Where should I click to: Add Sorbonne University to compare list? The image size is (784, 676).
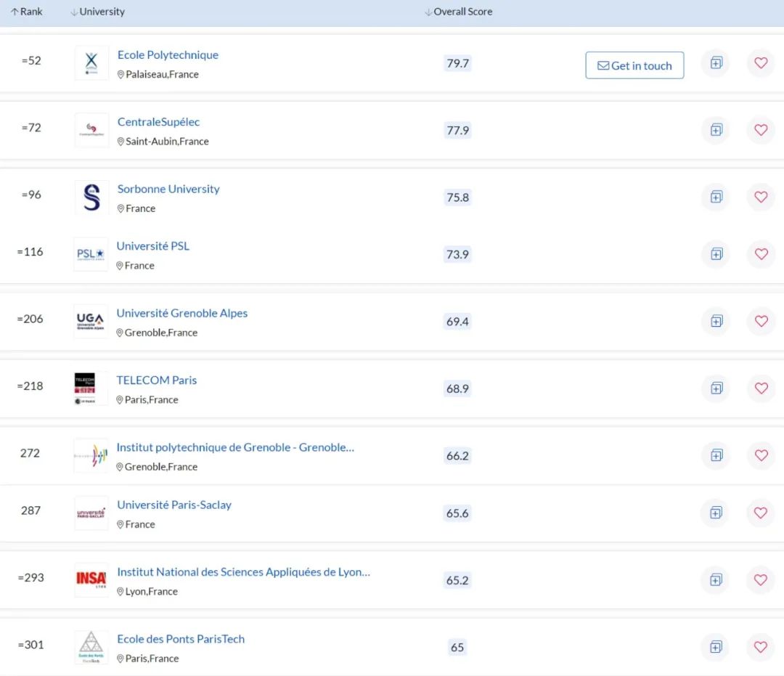[716, 197]
